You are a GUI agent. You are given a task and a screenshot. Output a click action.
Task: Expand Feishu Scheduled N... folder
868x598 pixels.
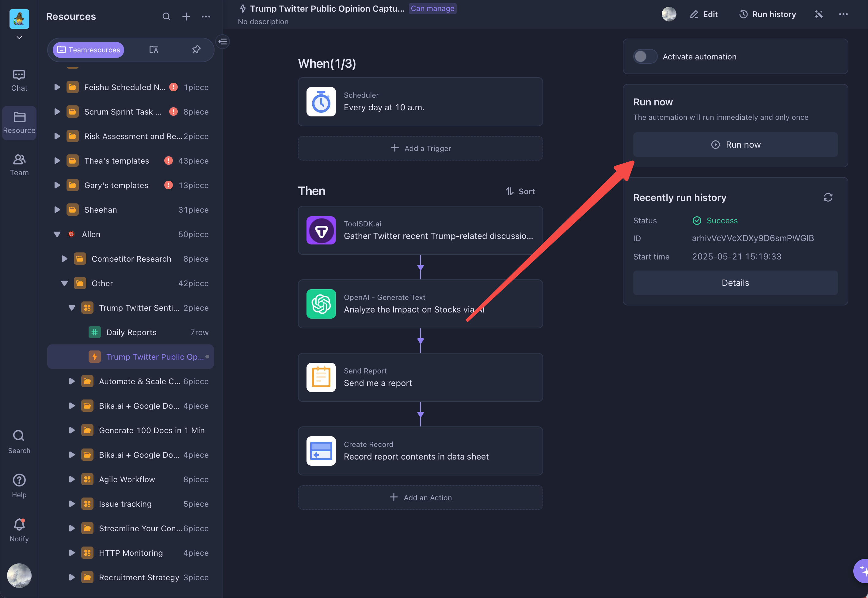[57, 87]
